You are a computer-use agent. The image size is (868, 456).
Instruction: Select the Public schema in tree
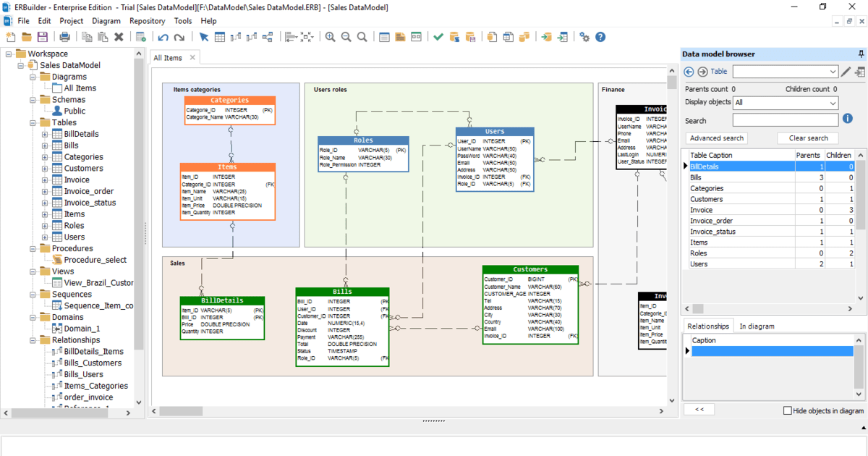pos(75,111)
